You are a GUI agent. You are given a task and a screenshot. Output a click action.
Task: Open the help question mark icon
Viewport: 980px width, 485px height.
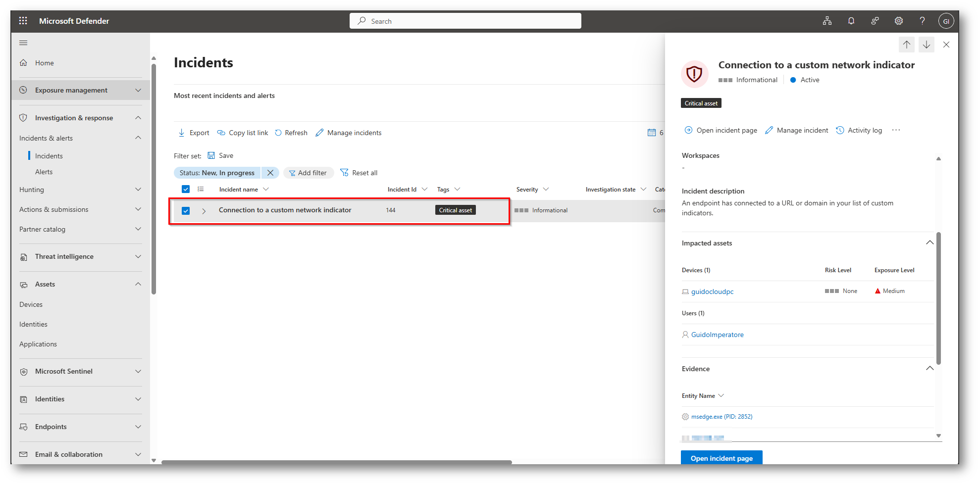[x=922, y=21]
